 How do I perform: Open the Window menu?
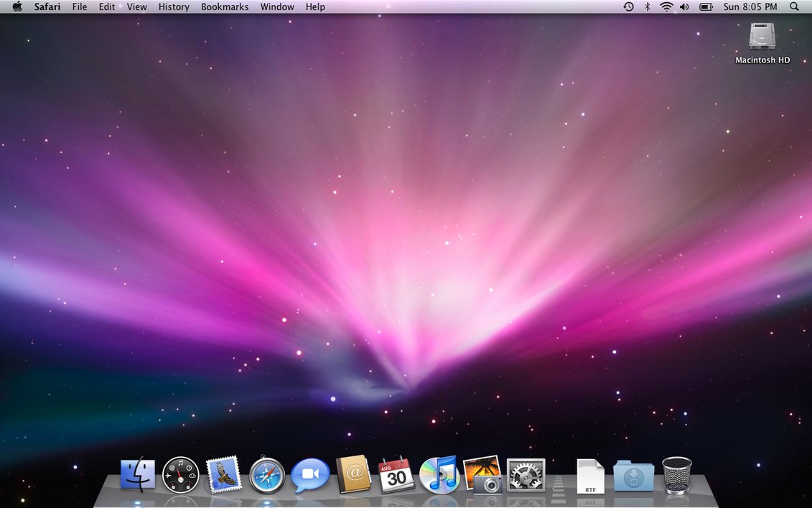point(277,6)
